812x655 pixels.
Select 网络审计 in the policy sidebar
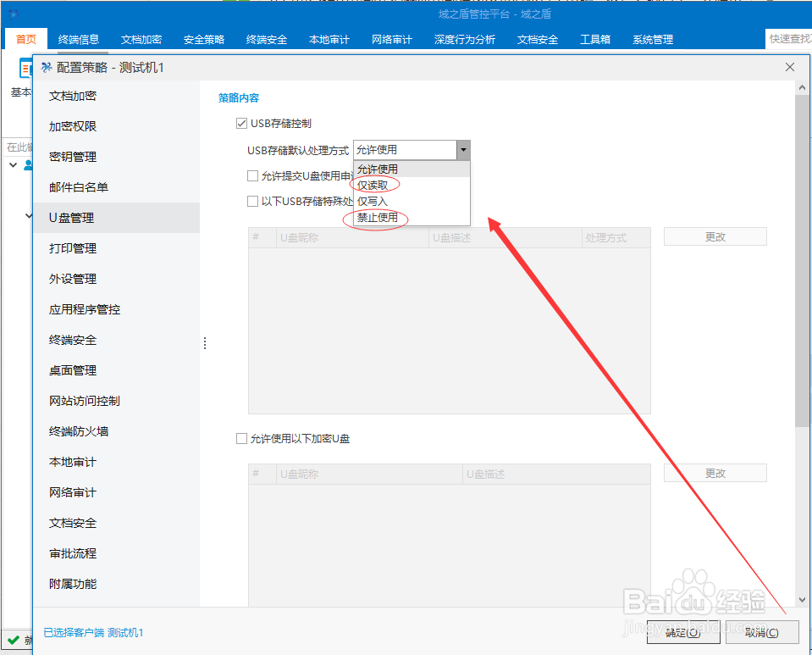point(117,492)
